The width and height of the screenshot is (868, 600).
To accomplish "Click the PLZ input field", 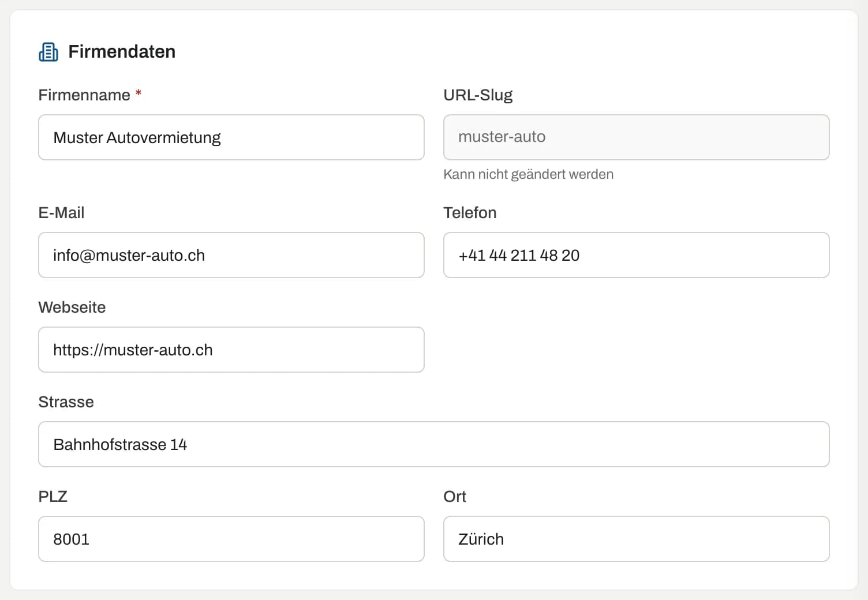I will pyautogui.click(x=231, y=539).
